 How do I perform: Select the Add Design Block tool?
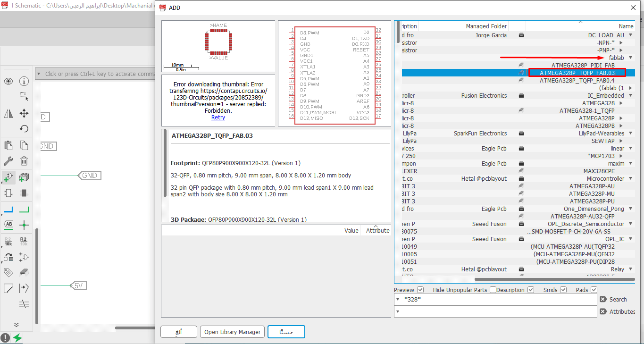coord(24,177)
